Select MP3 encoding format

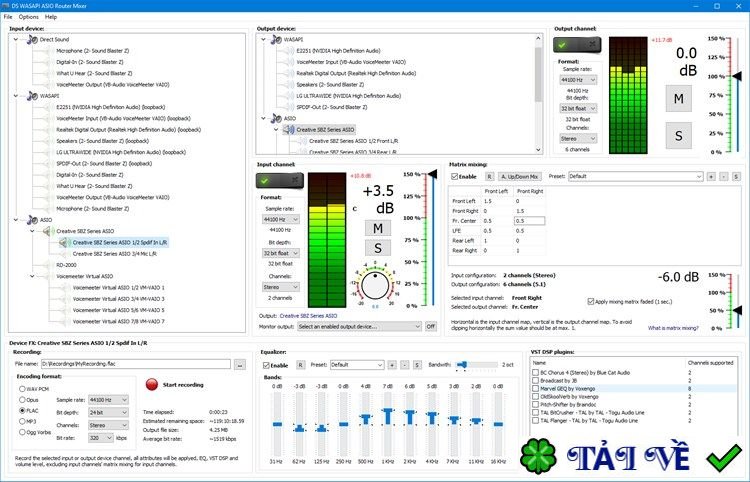tap(22, 421)
